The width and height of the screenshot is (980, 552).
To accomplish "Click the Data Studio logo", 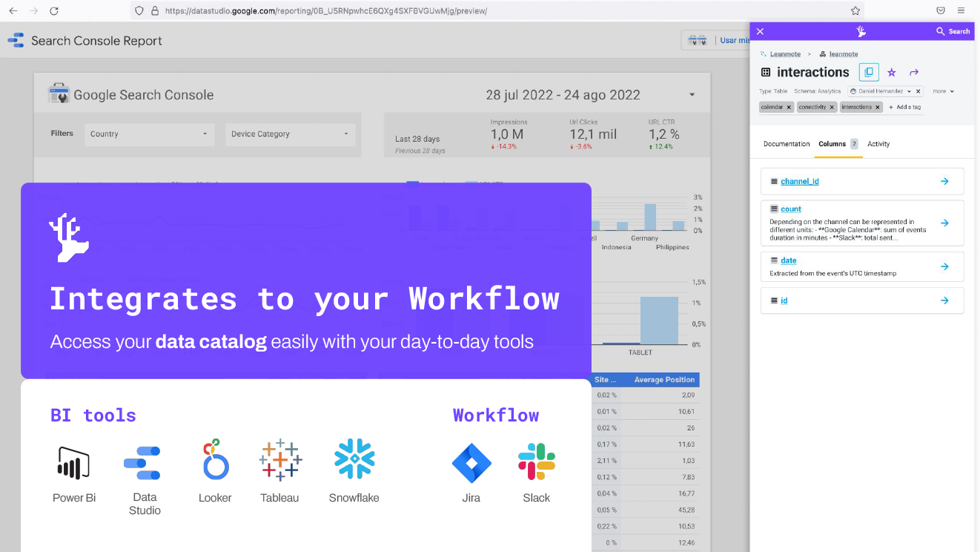I will pyautogui.click(x=16, y=41).
